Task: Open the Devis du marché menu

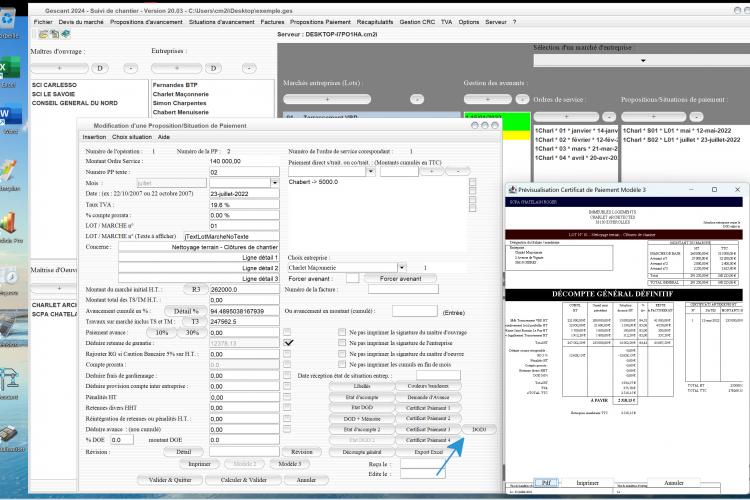Action: tap(81, 22)
